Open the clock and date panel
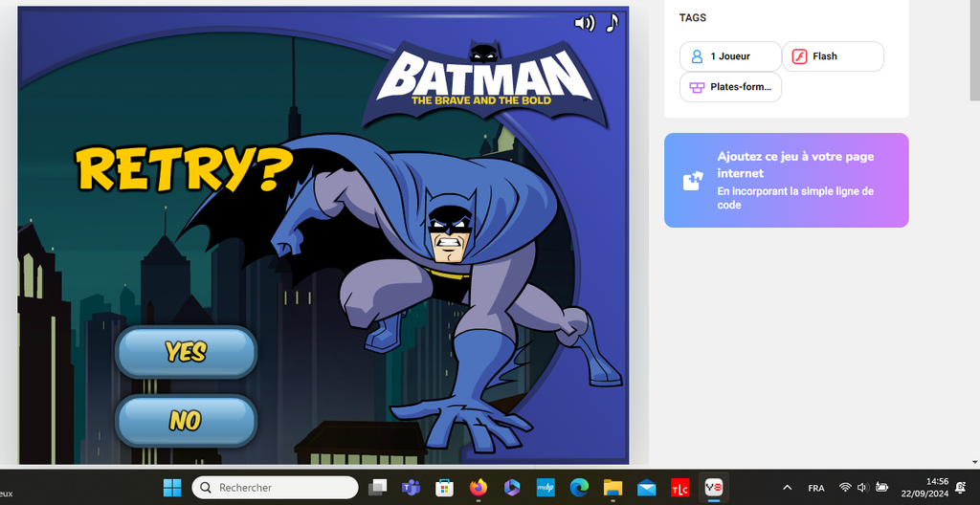980x505 pixels. [924, 488]
